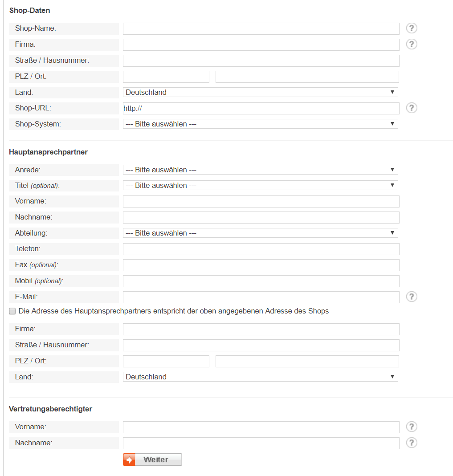Open the Shop-System dropdown

261,124
